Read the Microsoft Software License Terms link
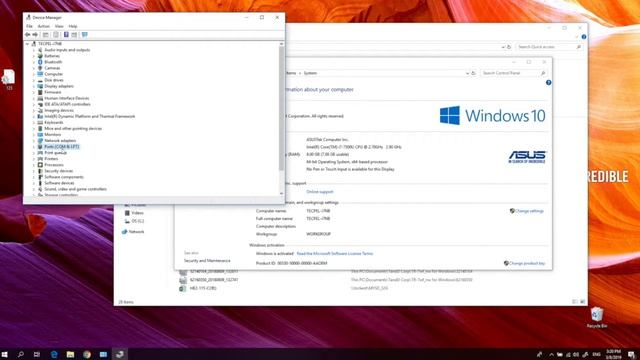The width and height of the screenshot is (640, 360). 335,253
